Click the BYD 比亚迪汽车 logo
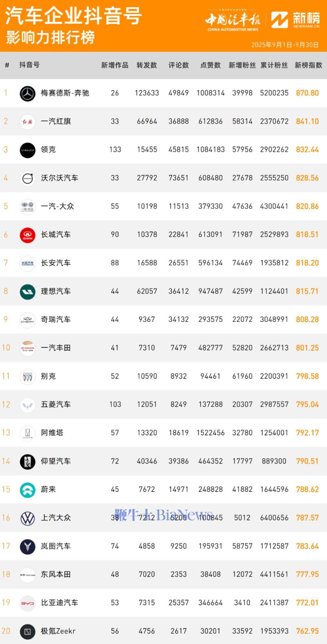Viewport: 327px width, 644px height. point(27,603)
